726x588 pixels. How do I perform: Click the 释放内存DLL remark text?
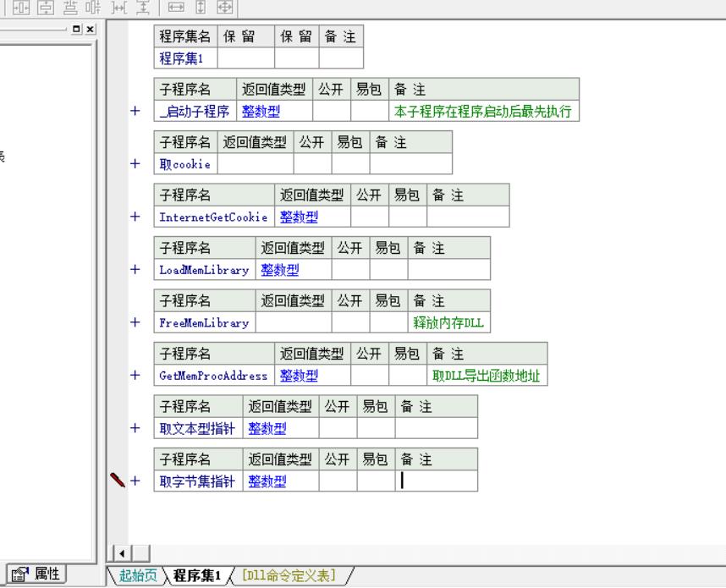click(x=448, y=322)
